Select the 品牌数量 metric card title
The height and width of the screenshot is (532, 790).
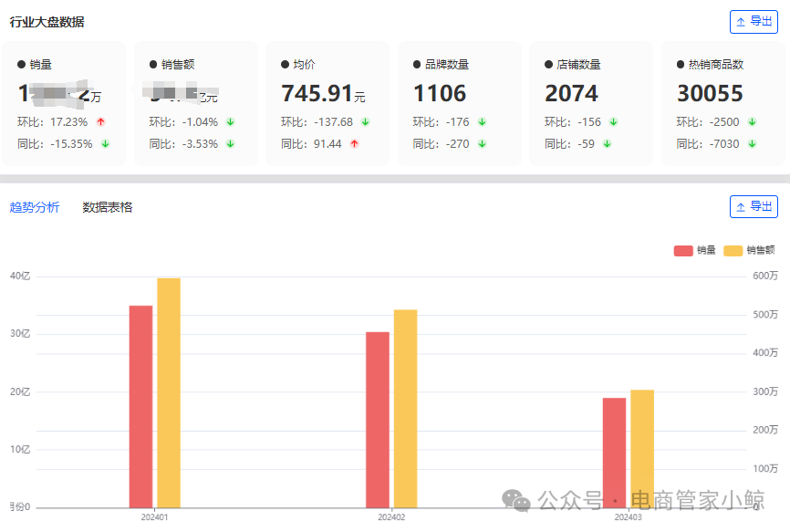click(447, 65)
